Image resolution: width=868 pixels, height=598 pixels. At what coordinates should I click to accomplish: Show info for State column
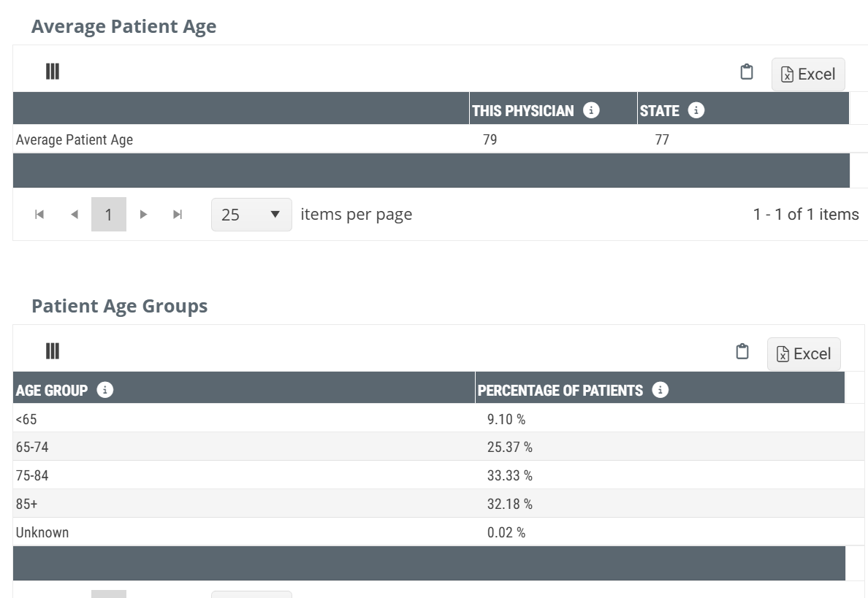696,110
